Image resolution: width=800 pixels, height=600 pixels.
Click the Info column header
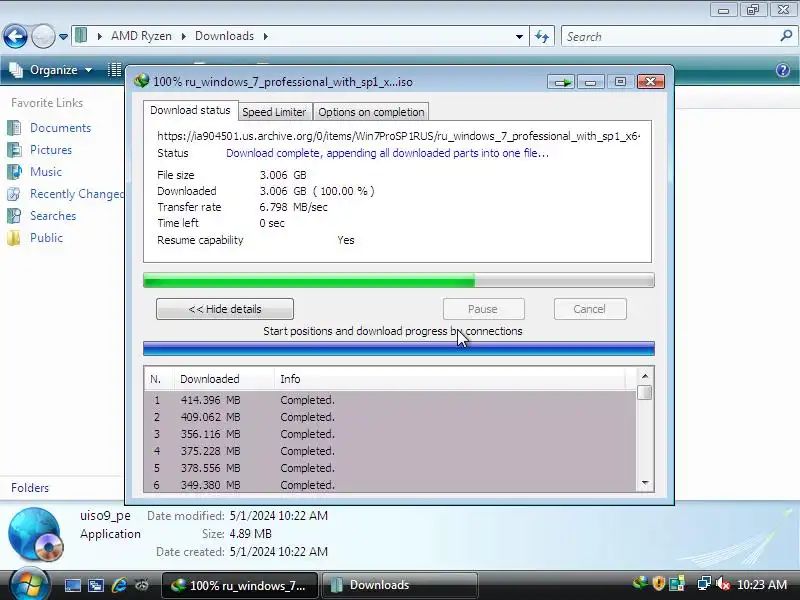coord(449,379)
